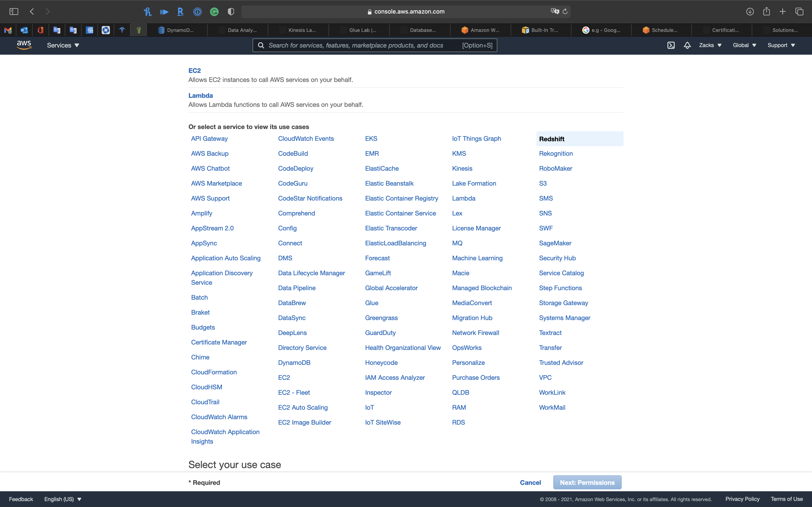The image size is (812, 507).
Task: Show tab overview icon
Action: [799, 12]
